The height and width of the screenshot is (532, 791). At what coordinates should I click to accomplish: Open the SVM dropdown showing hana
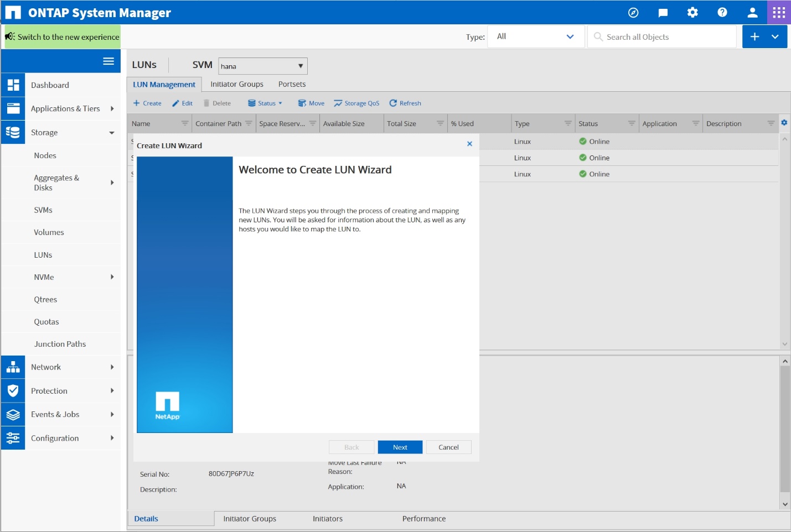pos(262,66)
